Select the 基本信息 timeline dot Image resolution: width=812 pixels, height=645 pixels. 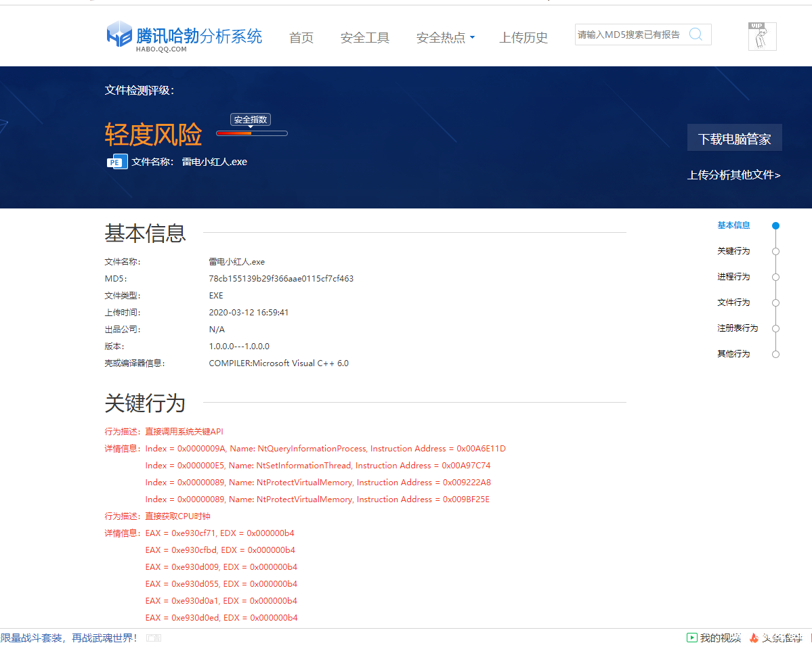[x=775, y=226]
